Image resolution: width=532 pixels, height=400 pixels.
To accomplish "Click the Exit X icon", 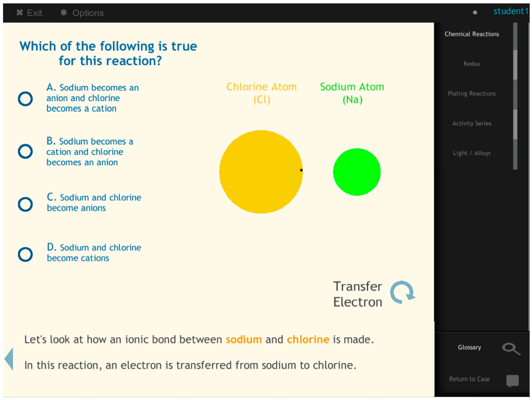I will [x=20, y=12].
